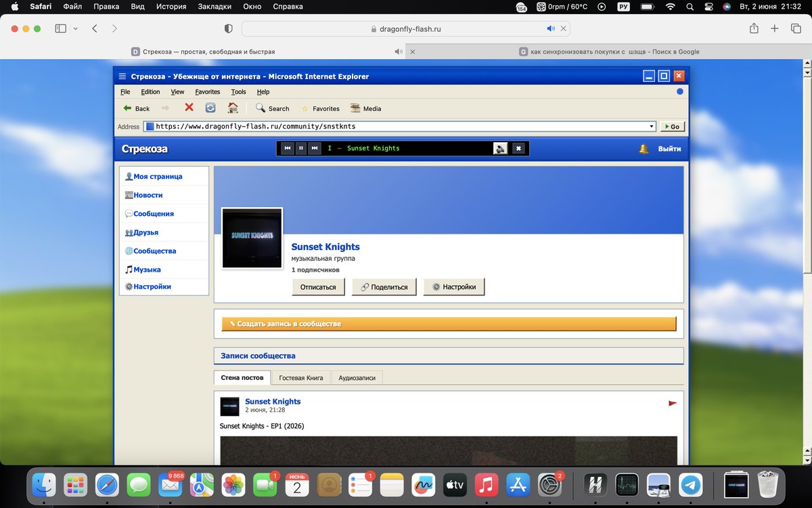Open Telegram from the Dock
812x508 pixels.
(691, 485)
